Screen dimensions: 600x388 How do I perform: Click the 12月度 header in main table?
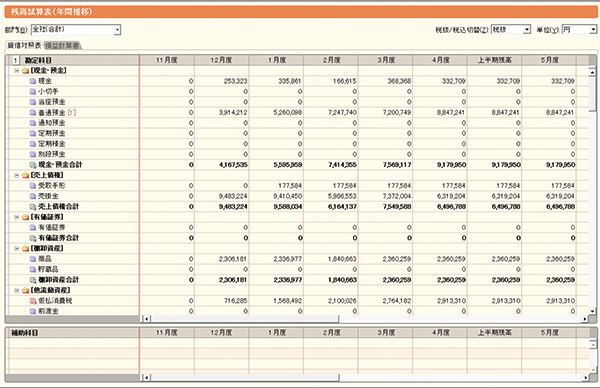pyautogui.click(x=222, y=60)
